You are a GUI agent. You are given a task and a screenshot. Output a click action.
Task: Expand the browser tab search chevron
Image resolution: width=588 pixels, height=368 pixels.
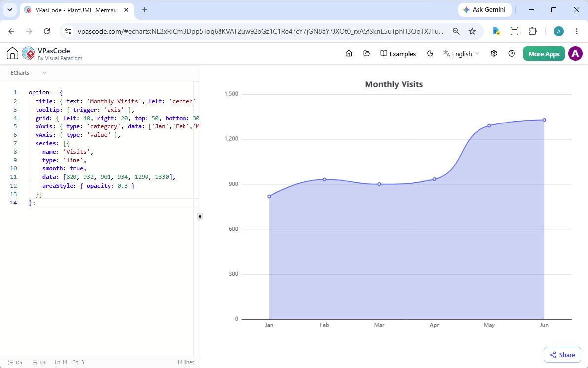(10, 10)
